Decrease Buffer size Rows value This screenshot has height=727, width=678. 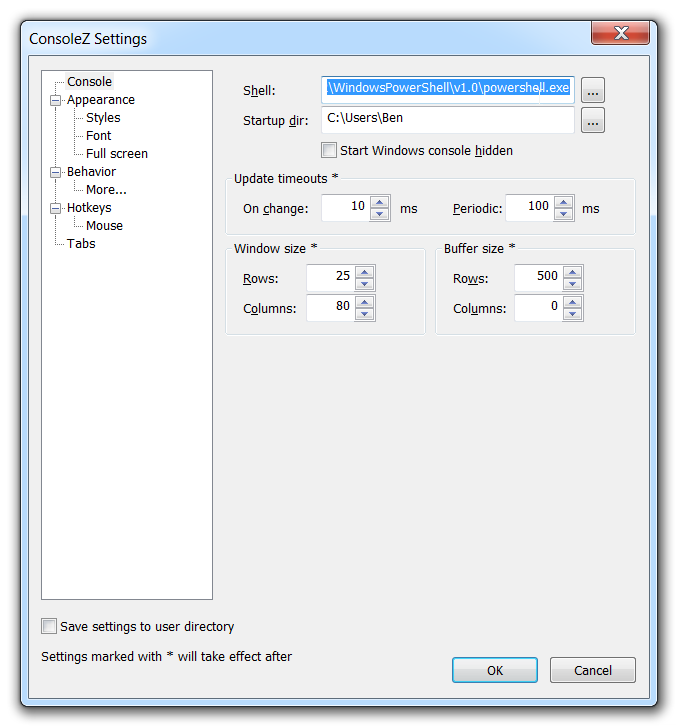pos(573,284)
